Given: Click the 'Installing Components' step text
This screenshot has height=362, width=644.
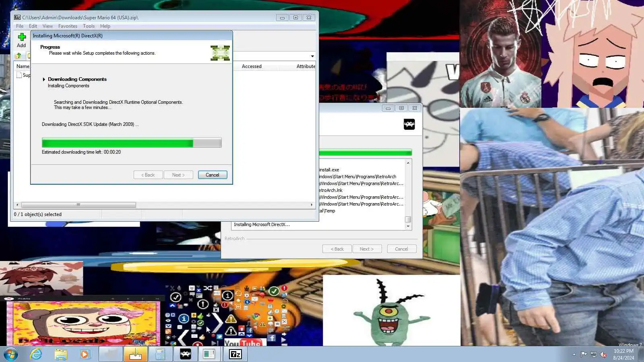Looking at the screenshot, I should click(x=68, y=86).
